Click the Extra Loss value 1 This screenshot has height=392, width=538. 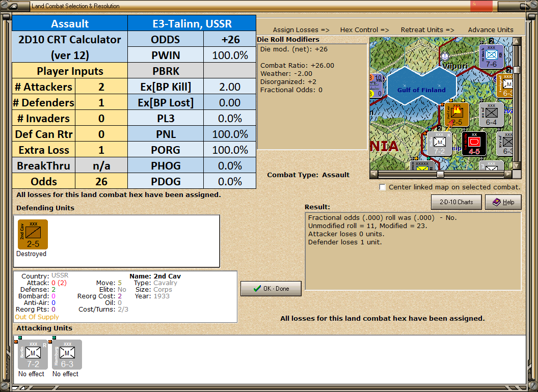click(x=101, y=150)
